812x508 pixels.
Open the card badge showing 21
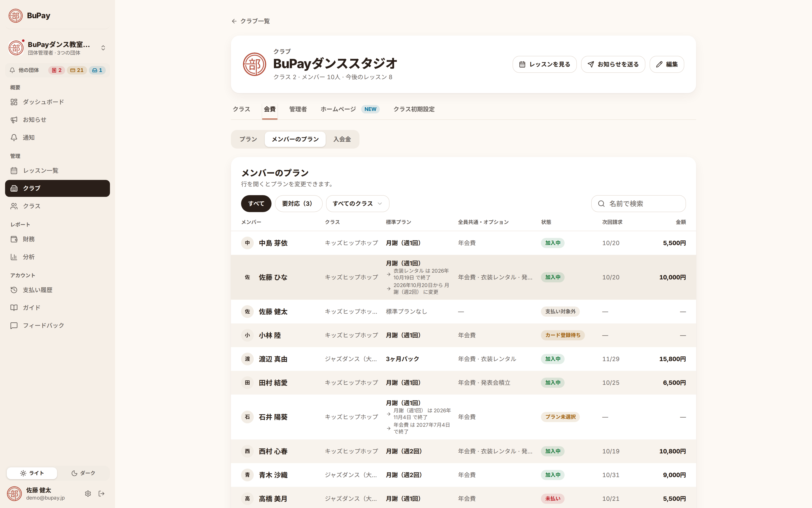click(x=77, y=70)
